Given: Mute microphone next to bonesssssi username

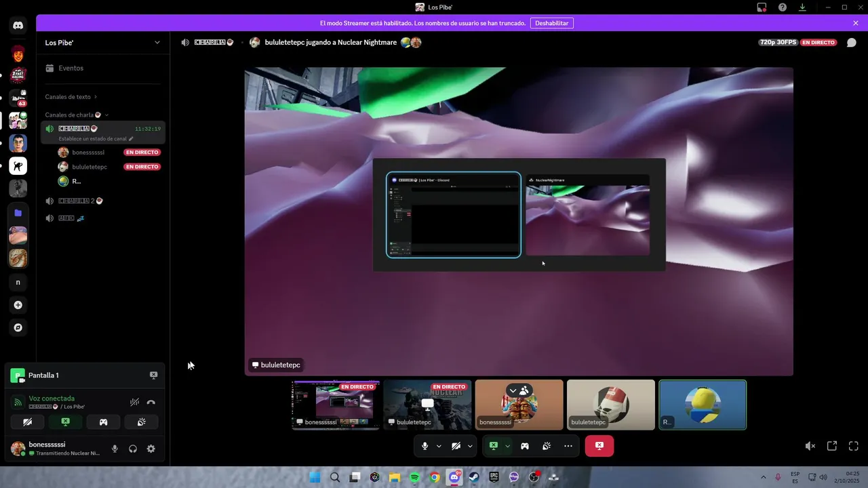Looking at the screenshot, I should pyautogui.click(x=115, y=449).
